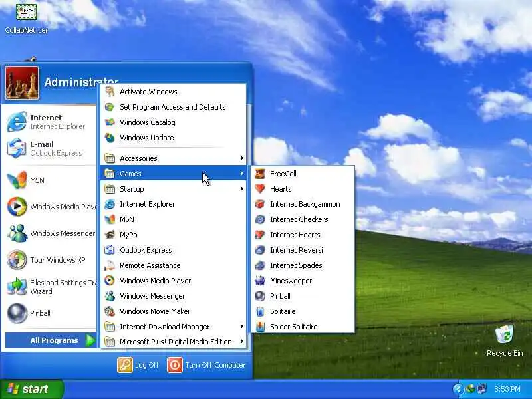The height and width of the screenshot is (399, 532).
Task: Click the Windows Update icon
Action: tap(110, 138)
